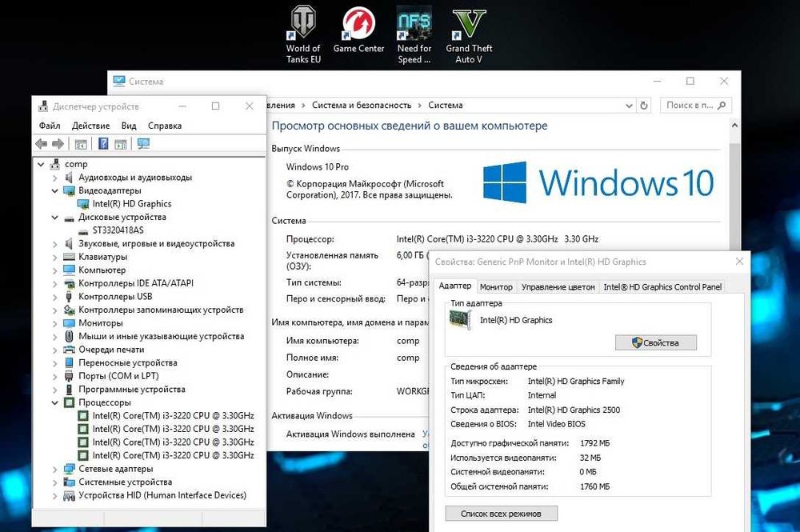Click the adapter card icon in properties dialog
Screen dimensions: 800x532
coord(460,320)
